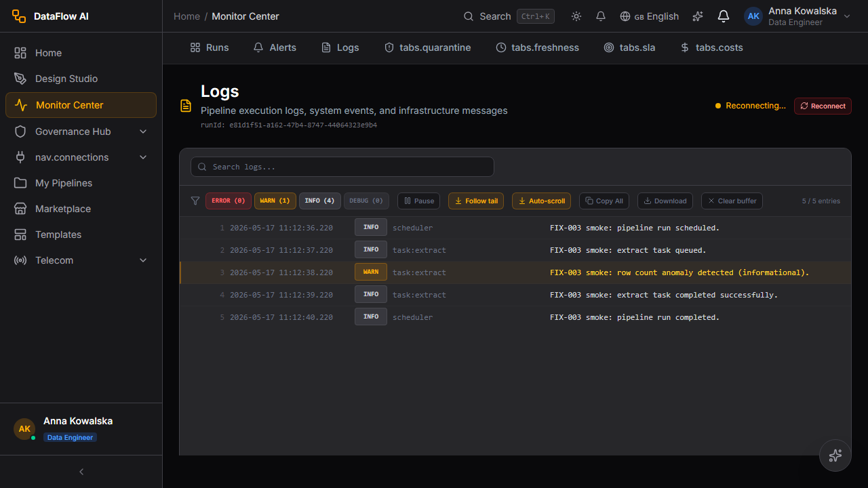Click the filter funnel icon
Viewport: 868px width, 488px height.
click(195, 201)
